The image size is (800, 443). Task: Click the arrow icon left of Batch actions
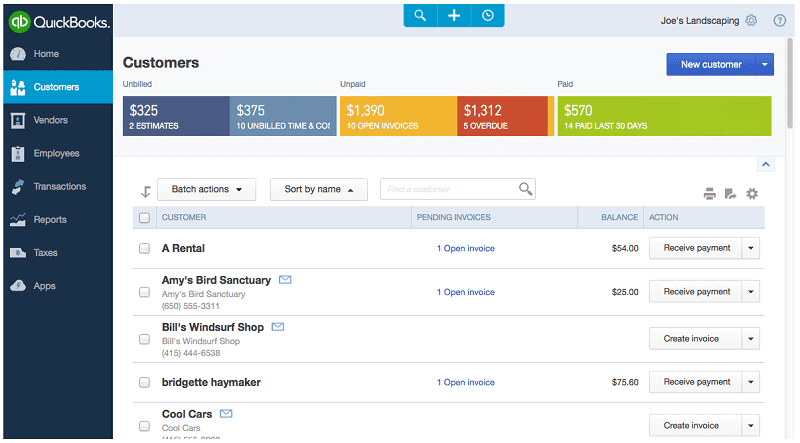pyautogui.click(x=146, y=191)
